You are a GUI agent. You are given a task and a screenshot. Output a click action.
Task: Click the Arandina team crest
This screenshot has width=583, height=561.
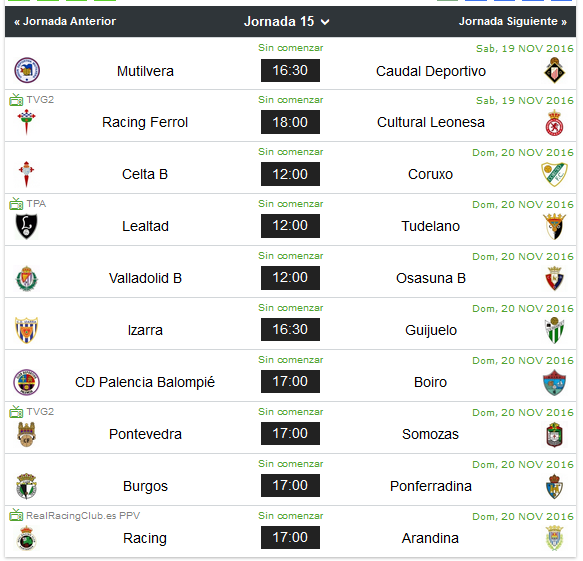(x=554, y=538)
